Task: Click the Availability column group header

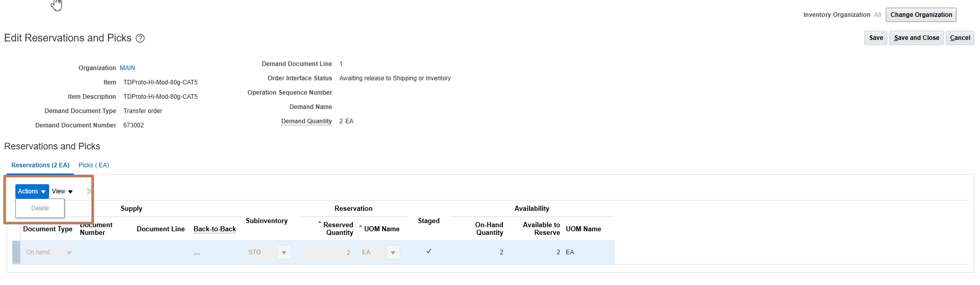Action: pyautogui.click(x=531, y=208)
